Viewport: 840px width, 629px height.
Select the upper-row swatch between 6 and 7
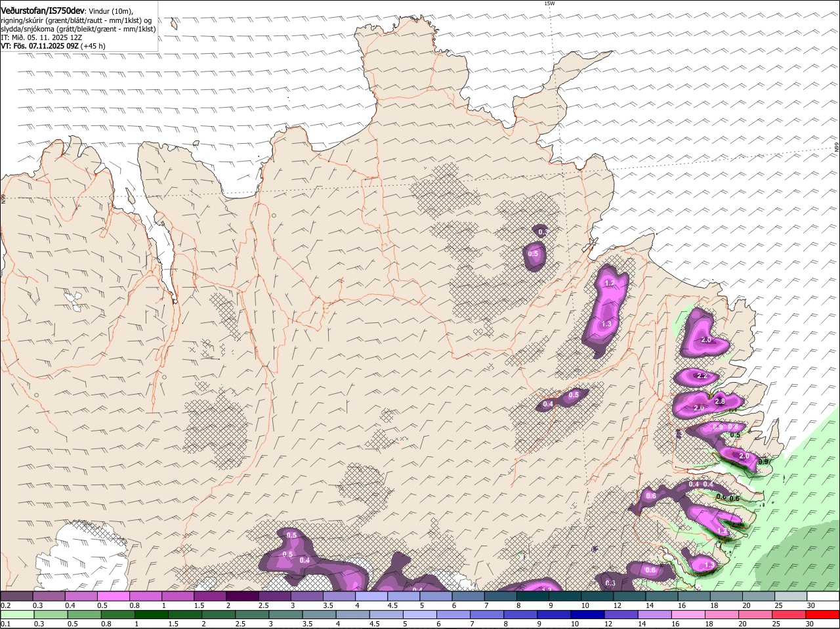click(x=468, y=596)
